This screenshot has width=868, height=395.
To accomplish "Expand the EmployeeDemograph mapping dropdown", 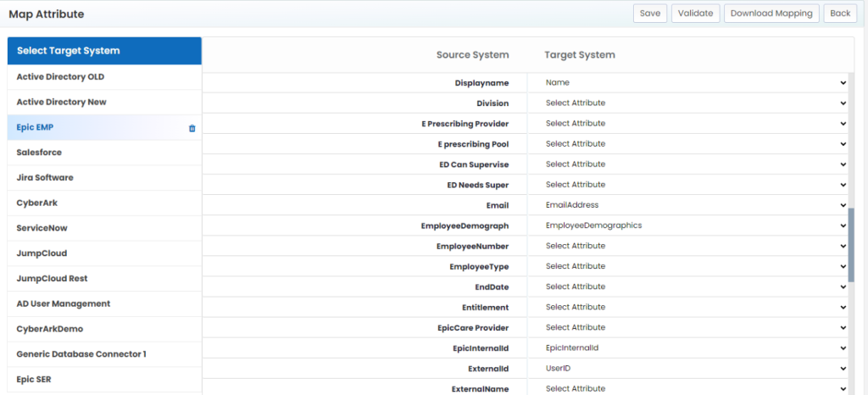I will [688, 225].
